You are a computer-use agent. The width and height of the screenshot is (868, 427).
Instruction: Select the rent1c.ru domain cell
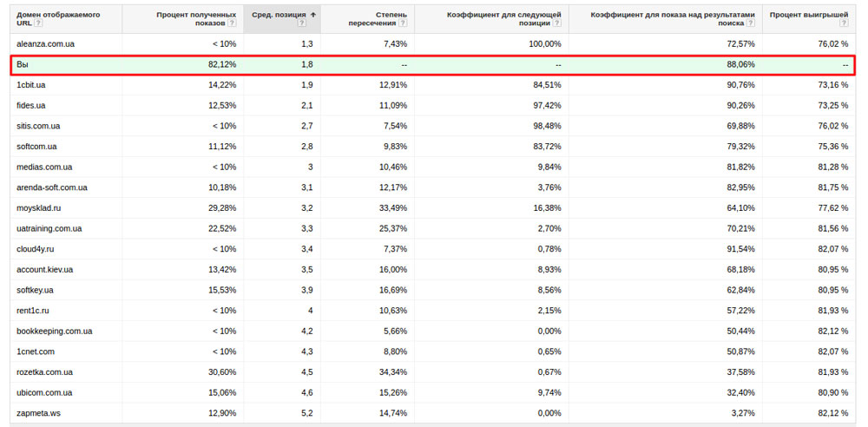(x=33, y=311)
